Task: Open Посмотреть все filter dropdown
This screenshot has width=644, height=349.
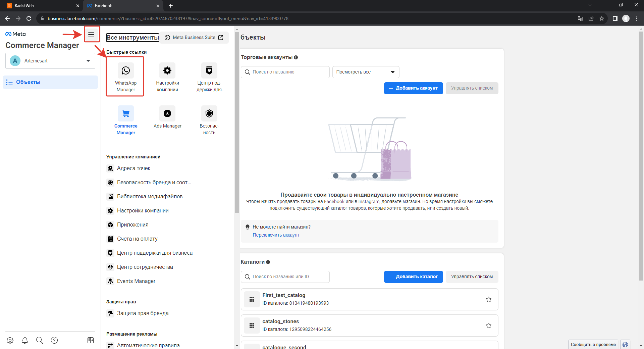Action: [366, 72]
